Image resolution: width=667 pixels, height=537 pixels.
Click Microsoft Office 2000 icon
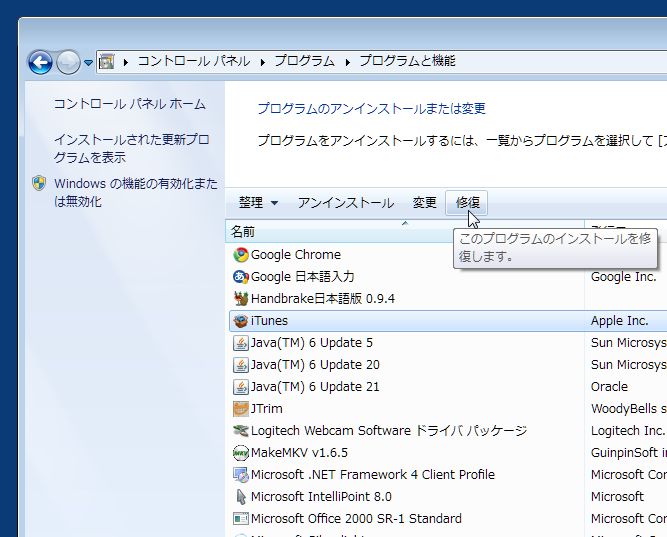(241, 519)
